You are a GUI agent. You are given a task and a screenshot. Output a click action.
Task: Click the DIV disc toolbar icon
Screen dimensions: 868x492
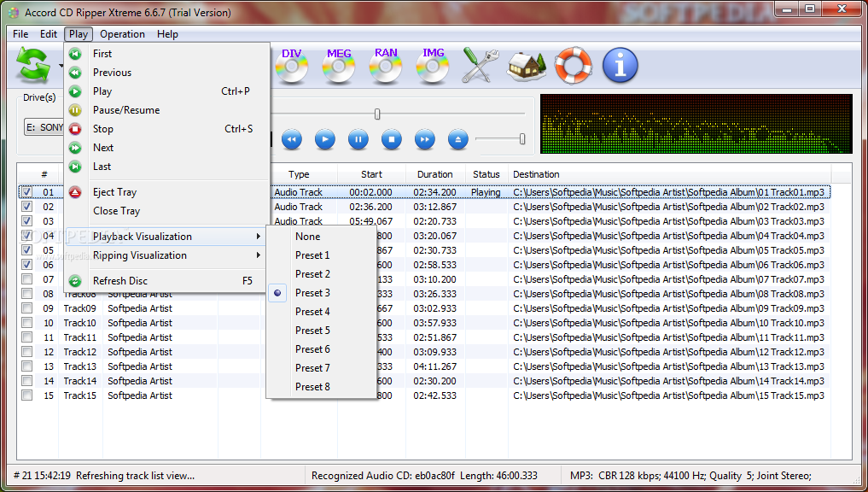point(292,66)
